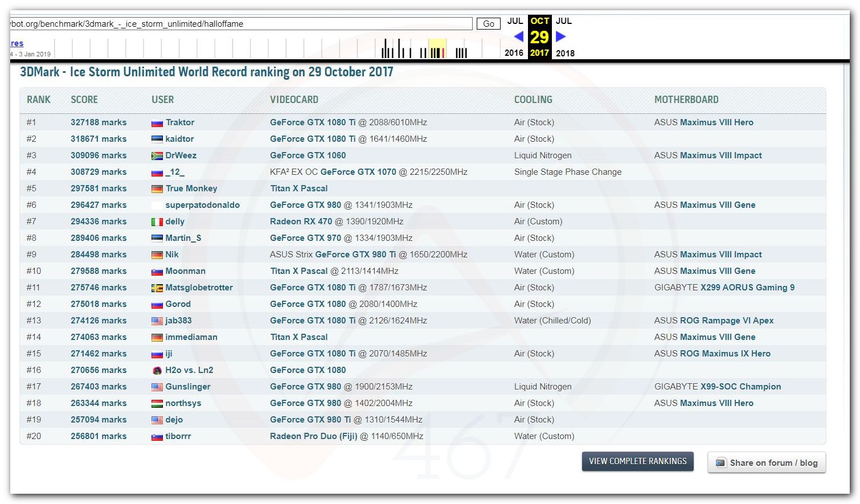Click the next capture blue right arrow
This screenshot has height=504, width=860.
click(561, 36)
